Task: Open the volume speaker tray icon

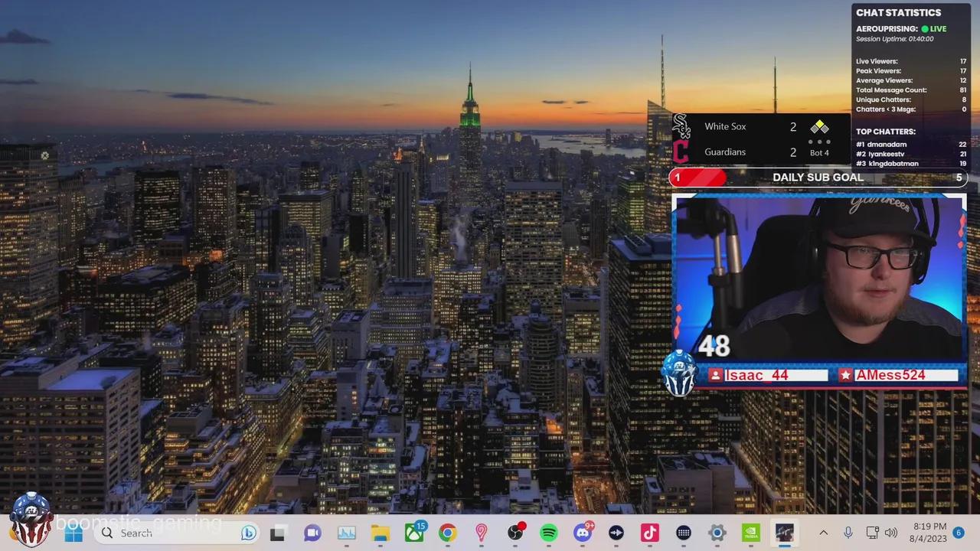Action: [891, 533]
